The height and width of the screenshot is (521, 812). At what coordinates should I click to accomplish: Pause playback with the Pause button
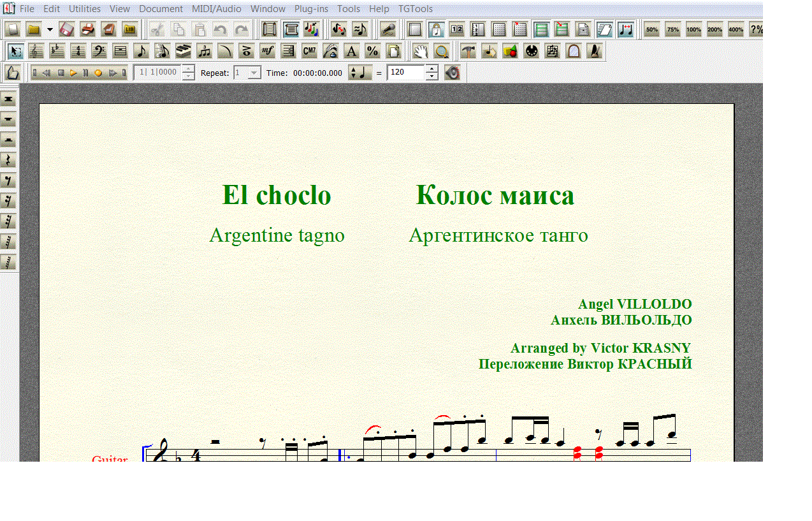tap(85, 73)
